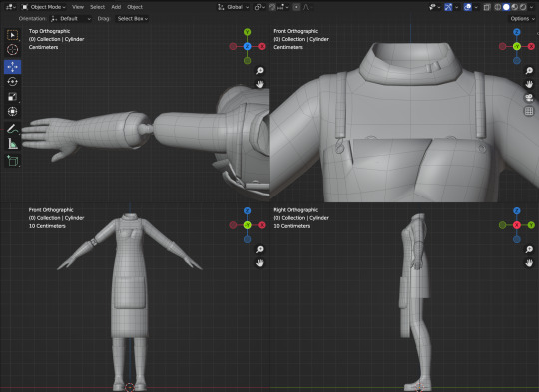Image resolution: width=539 pixels, height=392 pixels.
Task: Click 'Right Orthographic' viewport label
Action: (x=296, y=210)
